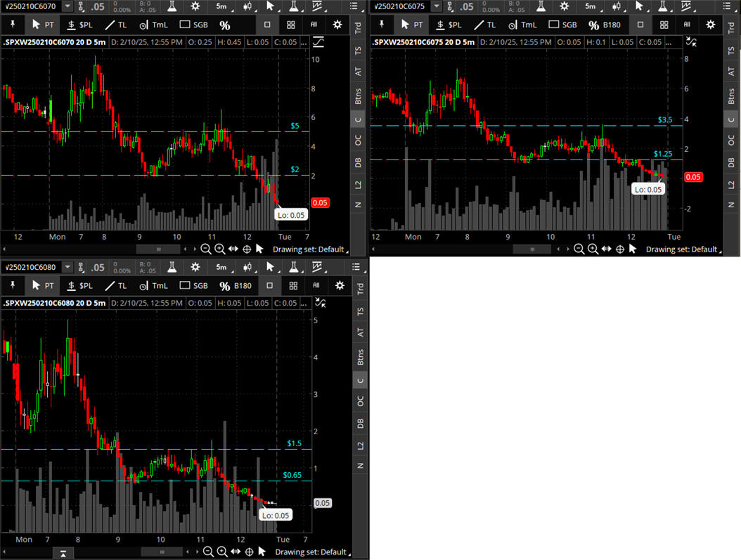Screen dimensions: 741x560
Task: Open the drawing toolbar gear in the C6070 chart
Action: 337,25
